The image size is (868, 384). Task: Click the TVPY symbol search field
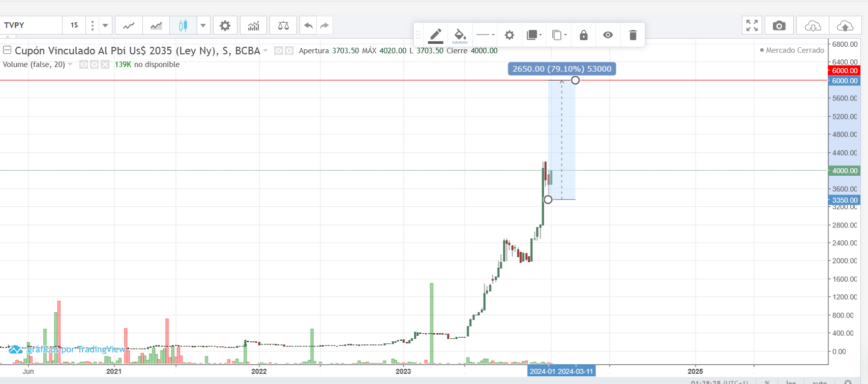(31, 25)
